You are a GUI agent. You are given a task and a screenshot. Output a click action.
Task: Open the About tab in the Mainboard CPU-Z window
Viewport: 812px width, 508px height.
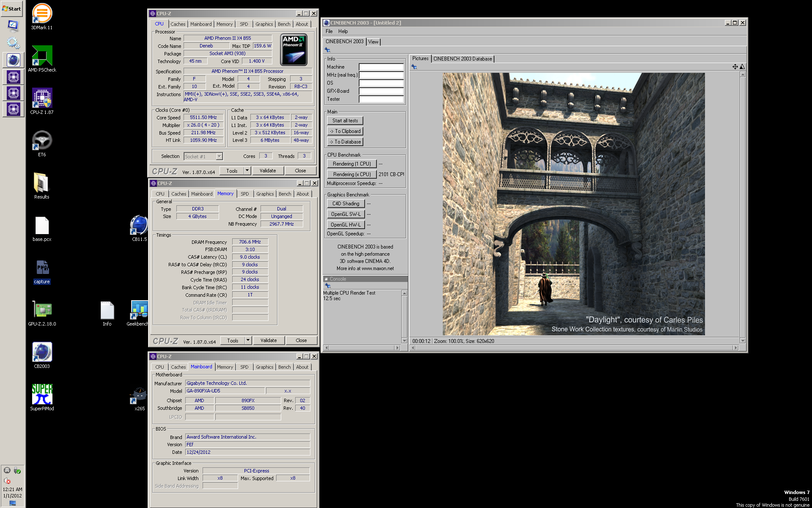[302, 367]
